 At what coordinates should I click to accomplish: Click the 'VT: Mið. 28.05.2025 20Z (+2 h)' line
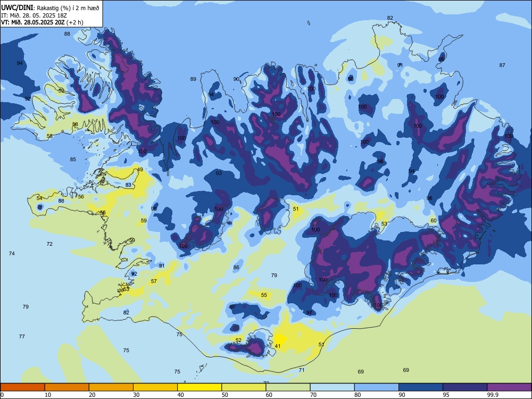pyautogui.click(x=42, y=22)
